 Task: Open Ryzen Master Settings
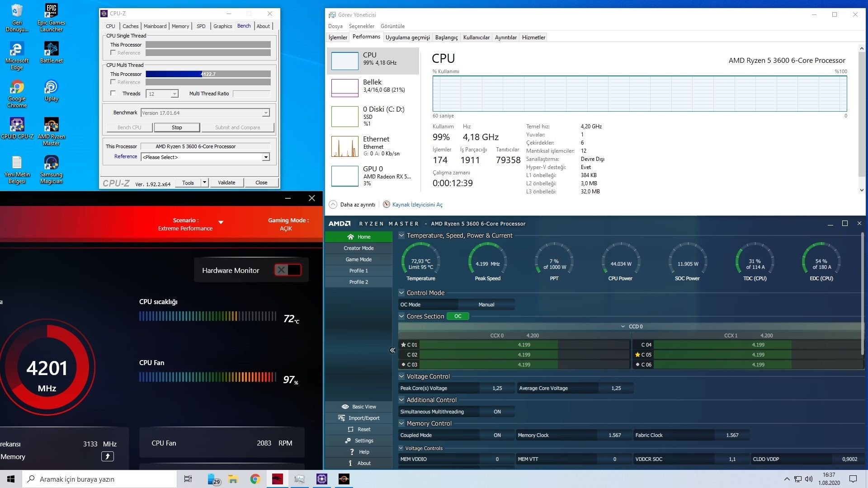(348, 441)
